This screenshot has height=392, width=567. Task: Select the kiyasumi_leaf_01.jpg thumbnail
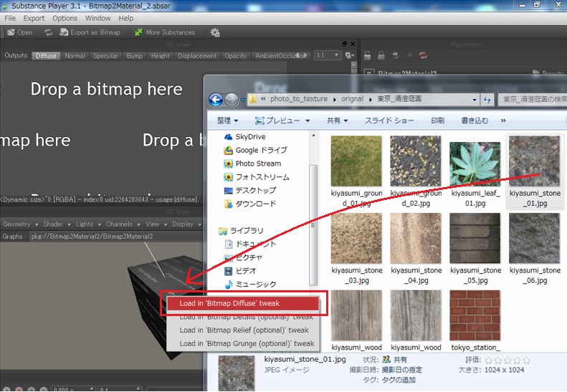475,163
